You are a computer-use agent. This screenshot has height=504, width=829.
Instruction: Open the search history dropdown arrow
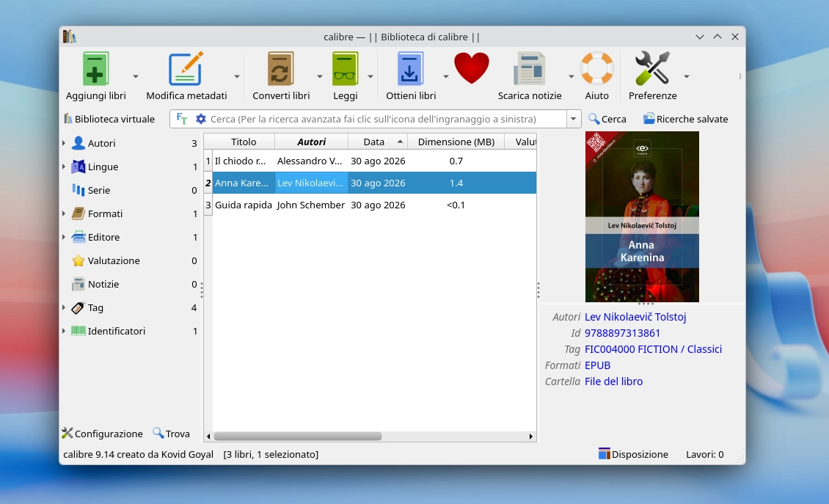tap(573, 119)
